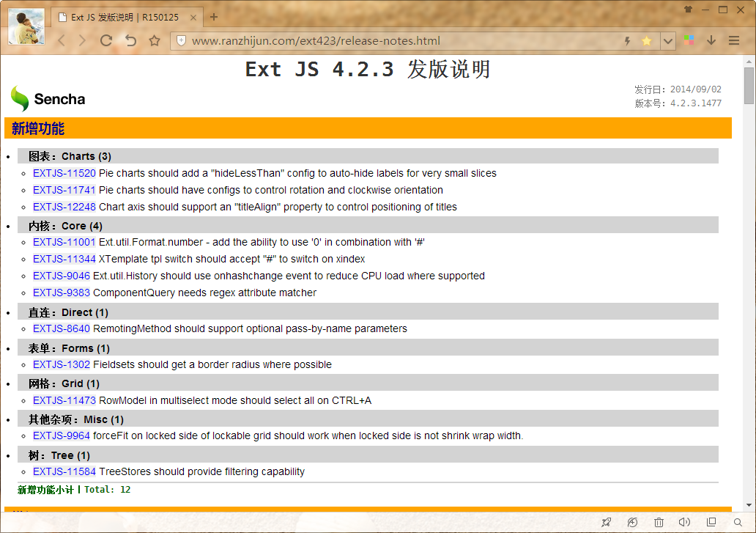
Task: Open the EXTJS-11520 link
Action: pos(64,173)
